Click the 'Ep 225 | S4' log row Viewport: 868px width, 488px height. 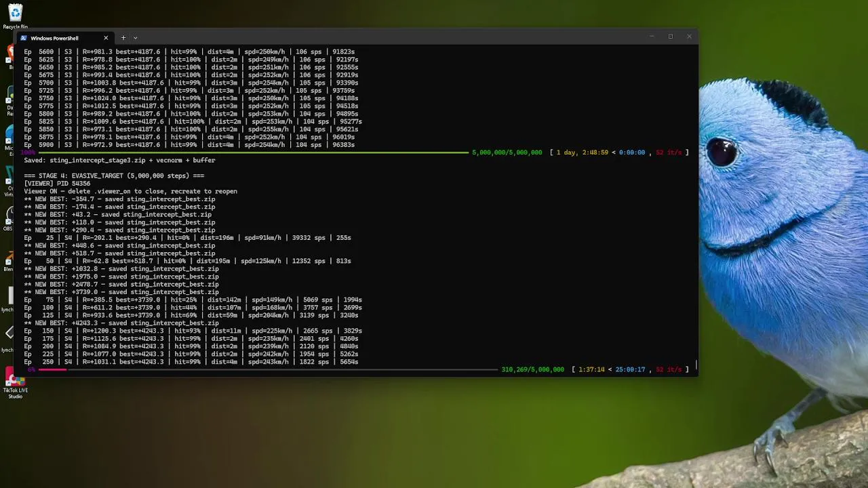coord(191,354)
